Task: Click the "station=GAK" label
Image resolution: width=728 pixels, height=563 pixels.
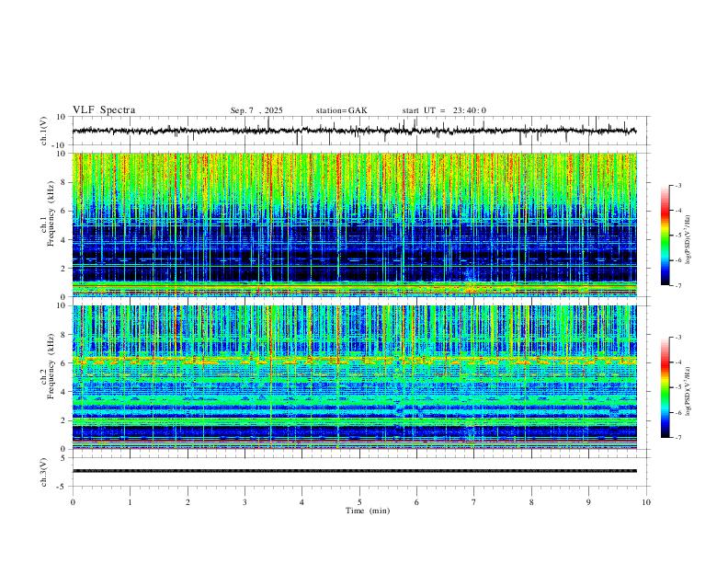Action: tap(341, 110)
